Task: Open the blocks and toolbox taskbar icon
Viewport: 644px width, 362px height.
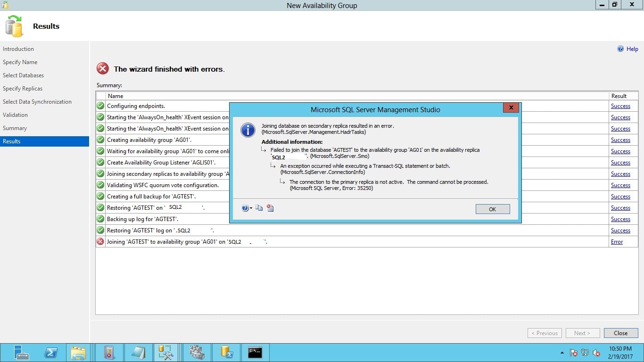Action: click(x=197, y=353)
